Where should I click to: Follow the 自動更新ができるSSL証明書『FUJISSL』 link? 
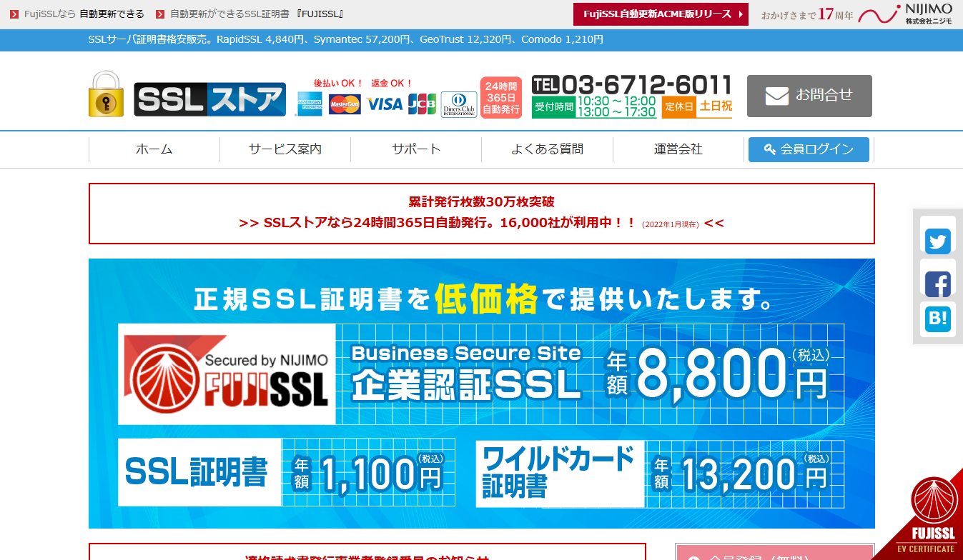[257, 14]
